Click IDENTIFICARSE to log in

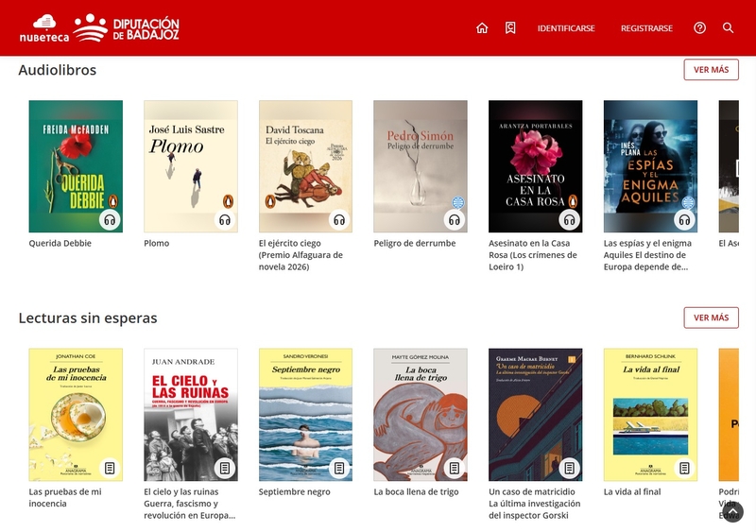(x=566, y=28)
